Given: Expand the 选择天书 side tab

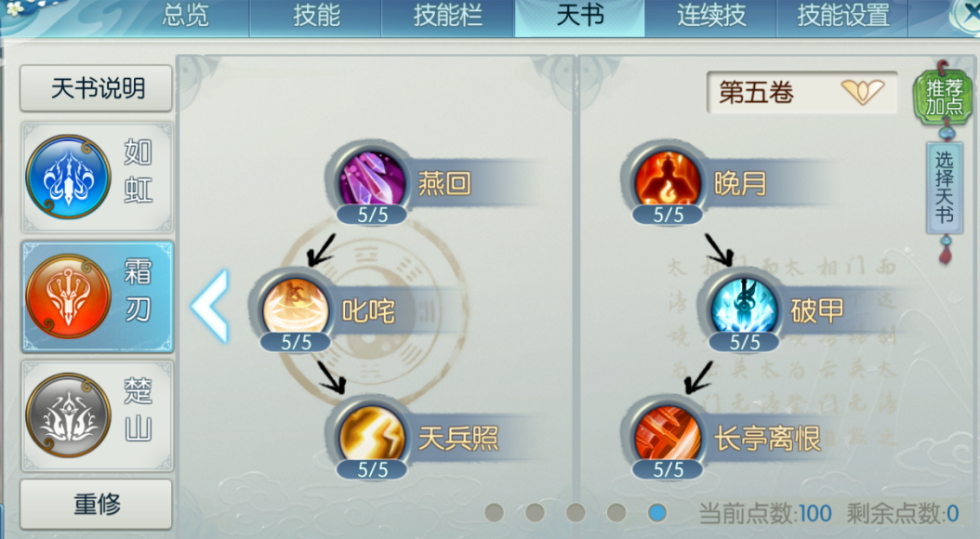Looking at the screenshot, I should [944, 188].
